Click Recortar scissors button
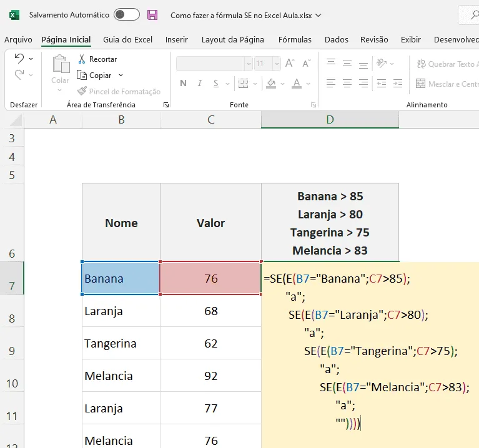This screenshot has height=448, width=479. tap(97, 59)
